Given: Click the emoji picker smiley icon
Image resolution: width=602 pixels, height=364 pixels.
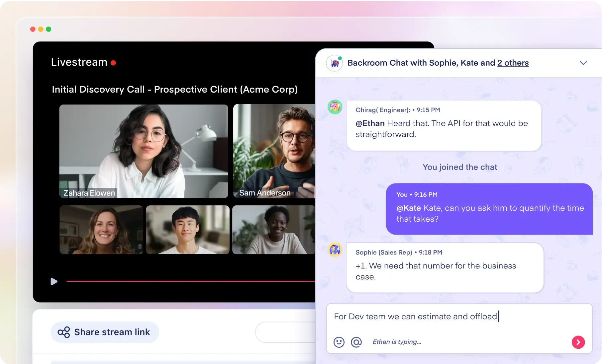Looking at the screenshot, I should click(339, 342).
